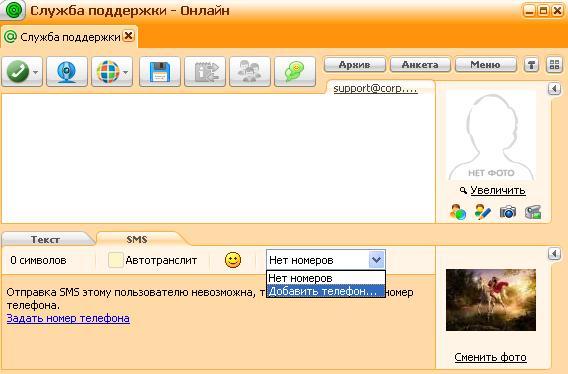Open the Меню button
This screenshot has width=568, height=374.
tap(485, 65)
